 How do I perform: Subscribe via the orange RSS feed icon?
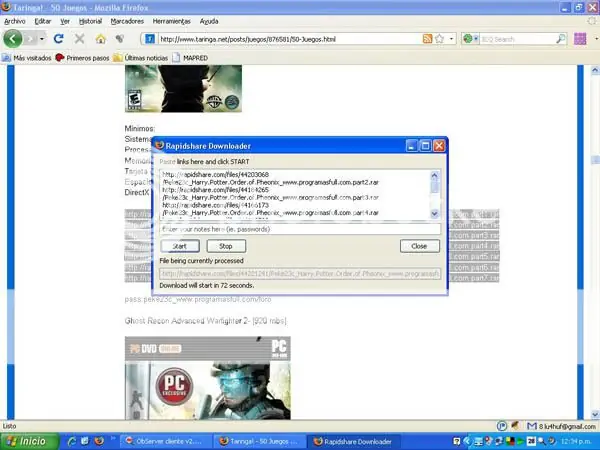pos(427,39)
